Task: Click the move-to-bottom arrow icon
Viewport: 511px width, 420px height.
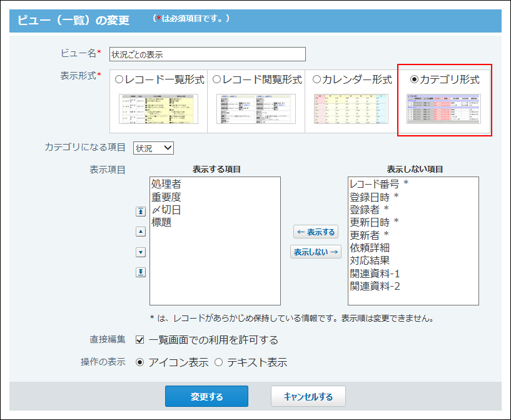Action: pyautogui.click(x=141, y=272)
